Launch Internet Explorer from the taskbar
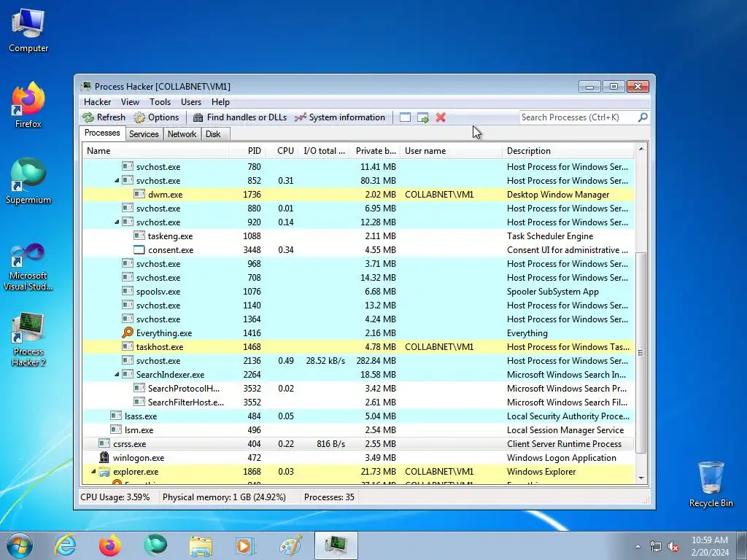This screenshot has width=747, height=560. [65, 545]
